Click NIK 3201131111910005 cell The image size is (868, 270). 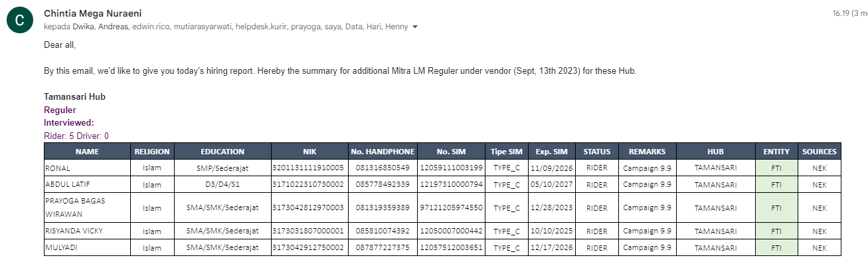pyautogui.click(x=307, y=168)
